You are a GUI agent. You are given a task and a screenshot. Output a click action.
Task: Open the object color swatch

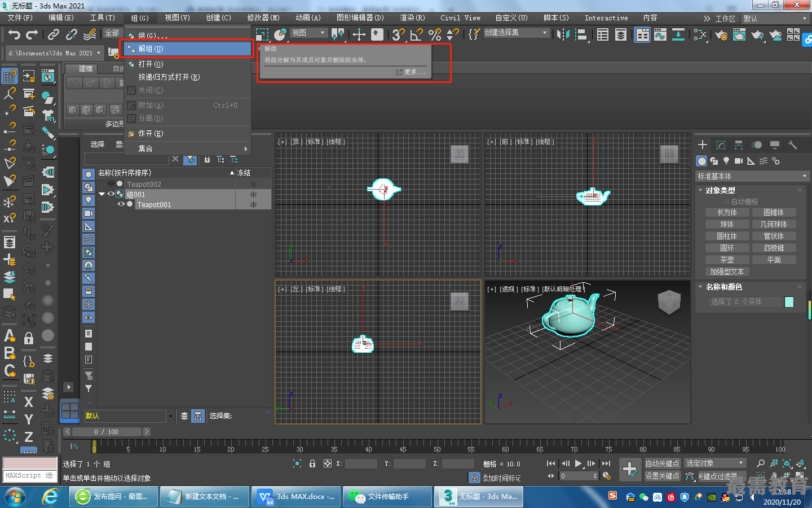point(789,302)
